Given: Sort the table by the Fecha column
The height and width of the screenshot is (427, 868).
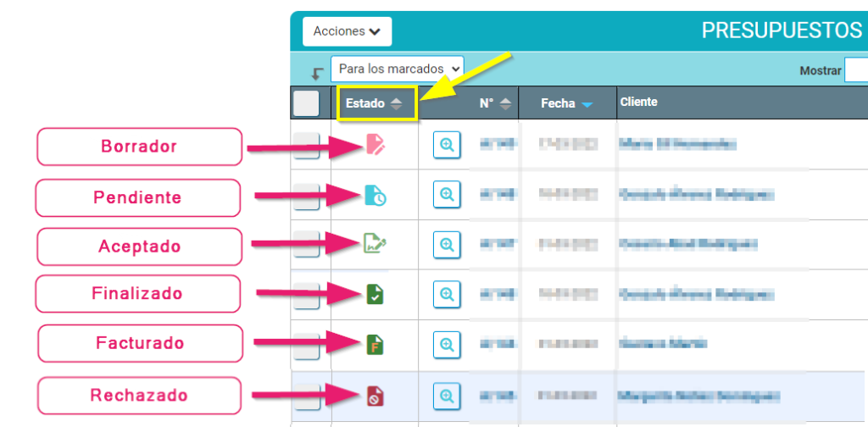Looking at the screenshot, I should point(567,103).
